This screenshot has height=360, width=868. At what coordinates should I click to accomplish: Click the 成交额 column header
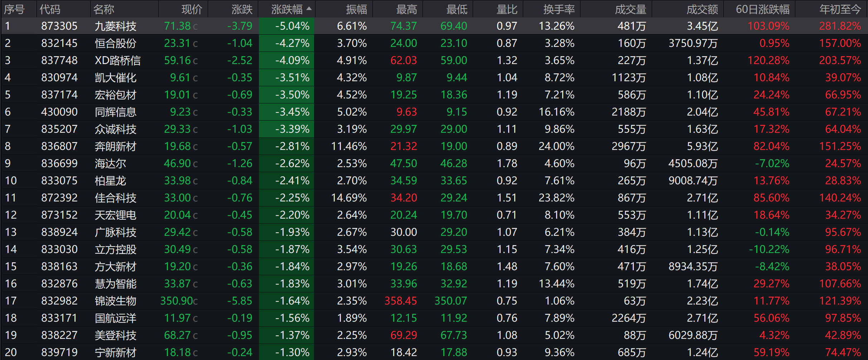pos(702,9)
